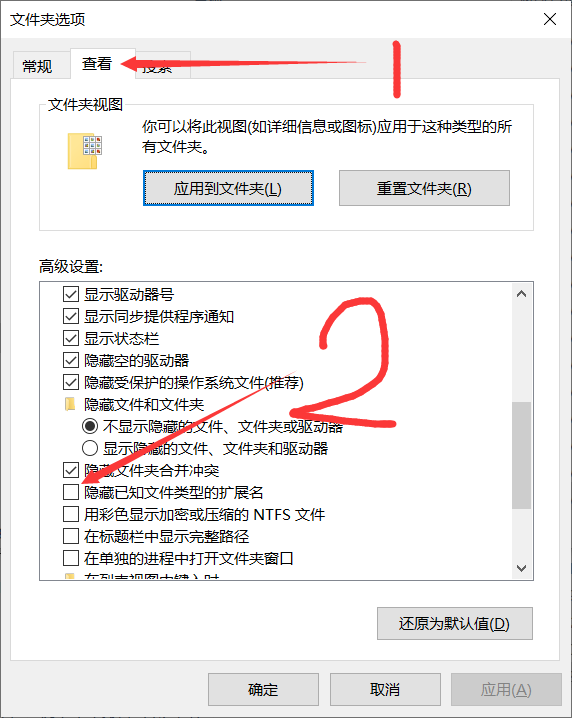Select 不显示隐藏的文件 radio option
Screen dimensions: 572x718
click(x=90, y=426)
